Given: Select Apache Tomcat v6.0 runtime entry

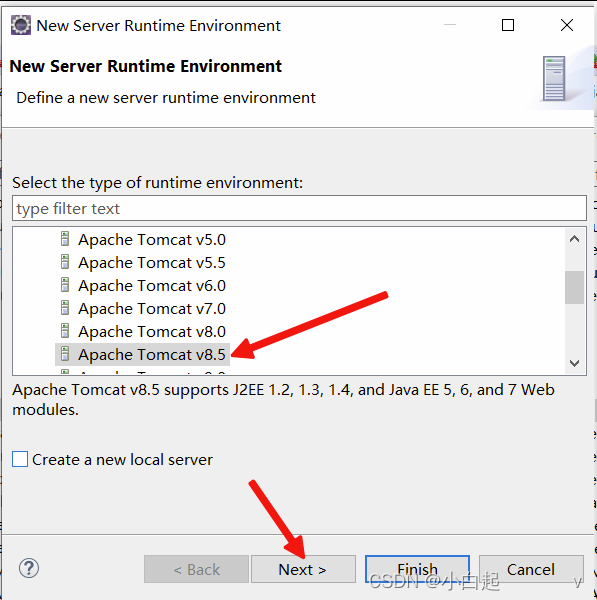Looking at the screenshot, I should (x=152, y=285).
